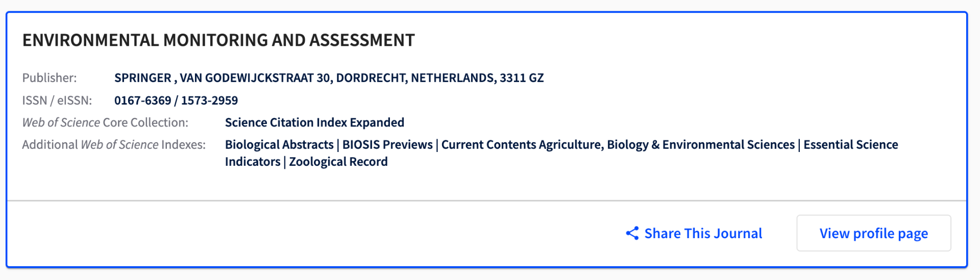
Task: Click the eISSN value 1573-2959
Action: (209, 100)
